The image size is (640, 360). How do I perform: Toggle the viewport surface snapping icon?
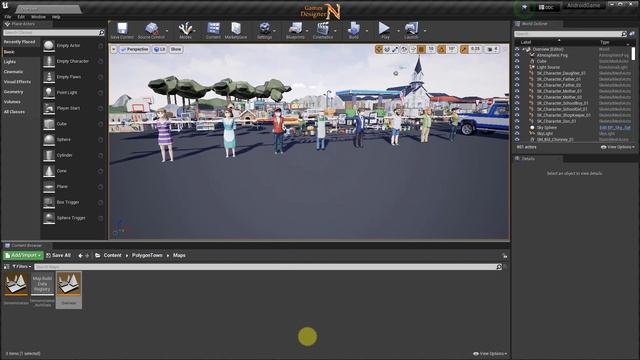[x=413, y=49]
